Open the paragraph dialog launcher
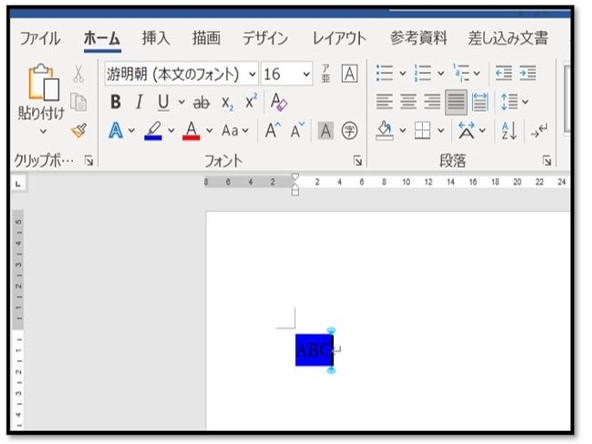 point(547,161)
